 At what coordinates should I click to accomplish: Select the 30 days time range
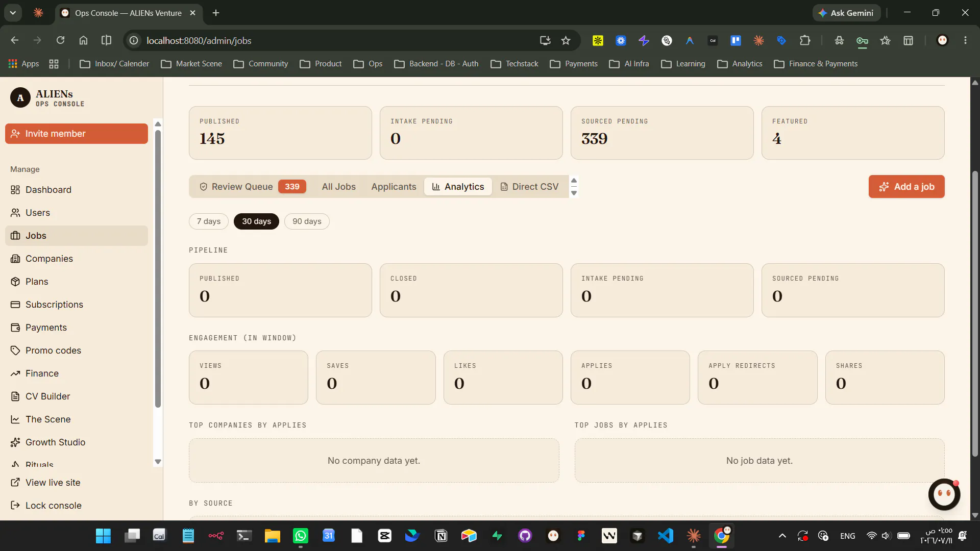(x=256, y=221)
